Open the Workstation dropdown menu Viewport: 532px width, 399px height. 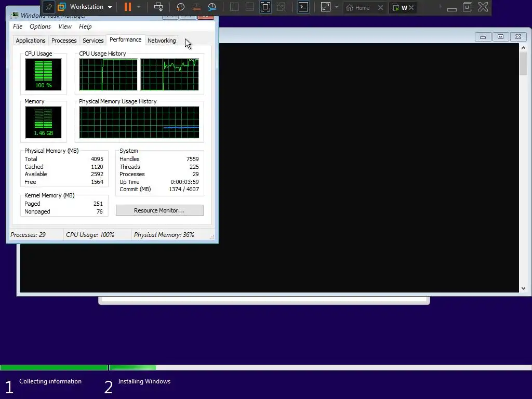coord(85,7)
